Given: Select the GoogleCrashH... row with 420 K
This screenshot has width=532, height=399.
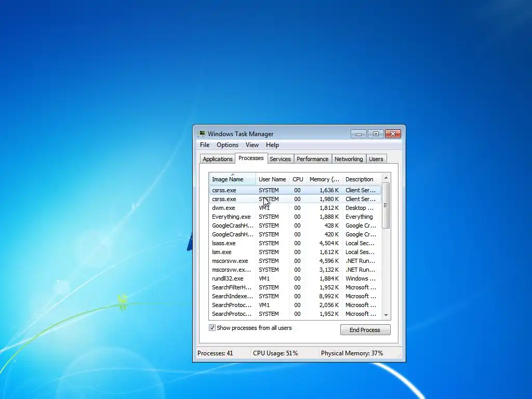Looking at the screenshot, I should (295, 234).
